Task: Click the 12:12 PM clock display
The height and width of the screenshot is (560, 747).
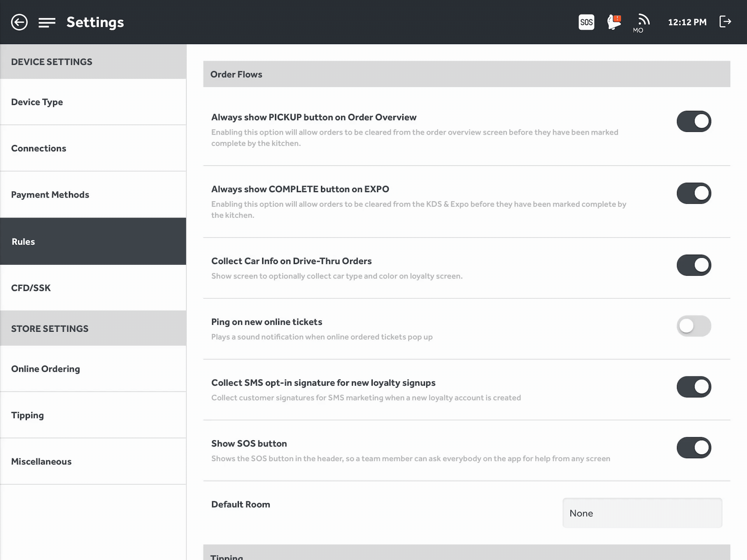Action: 687,22
